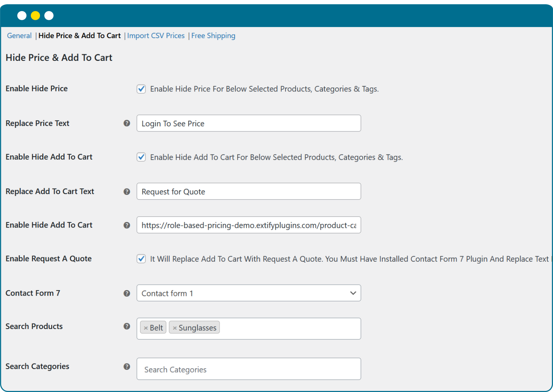553x392 pixels.
Task: Focus the Request for Quote text field
Action: coord(248,192)
